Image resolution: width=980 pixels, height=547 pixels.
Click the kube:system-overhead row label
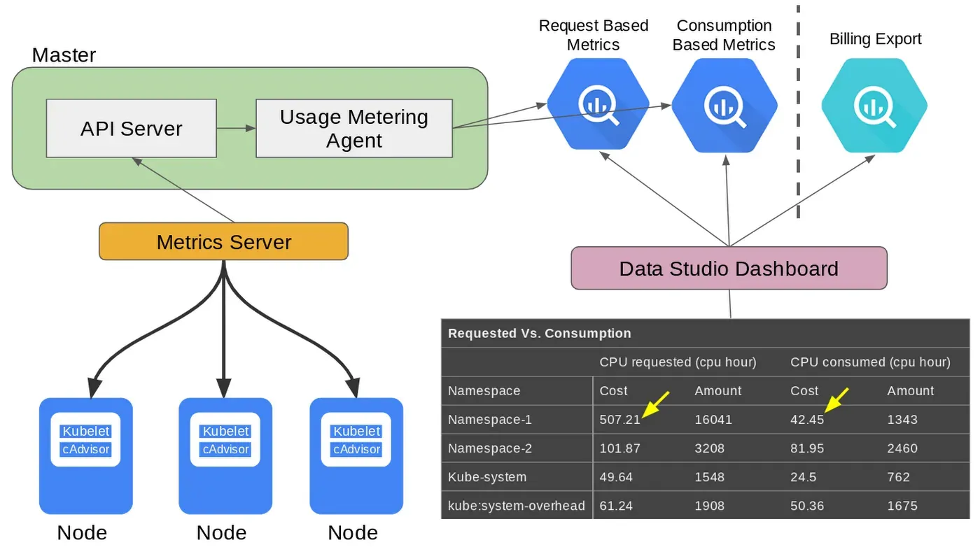click(x=517, y=506)
